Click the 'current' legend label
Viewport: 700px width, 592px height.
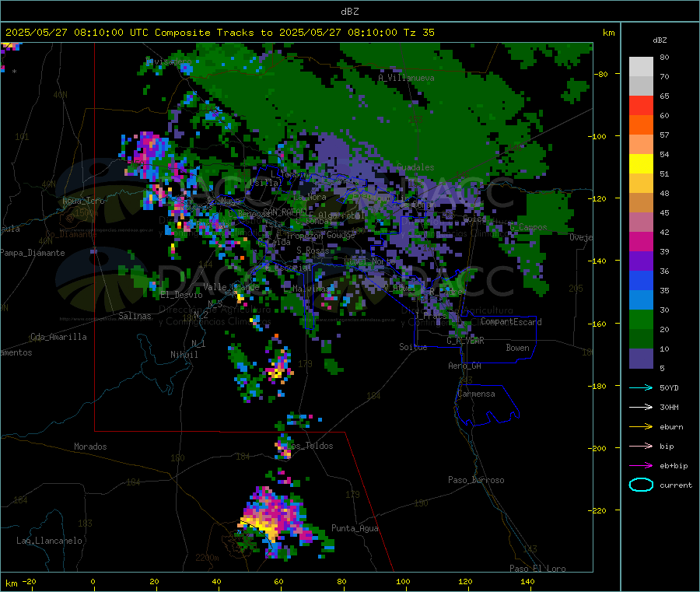(x=676, y=485)
